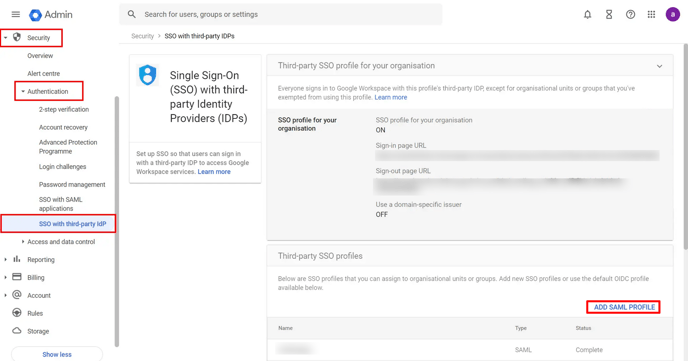
Task: Collapse the third-party SSO profile panel chevron
Action: click(659, 66)
